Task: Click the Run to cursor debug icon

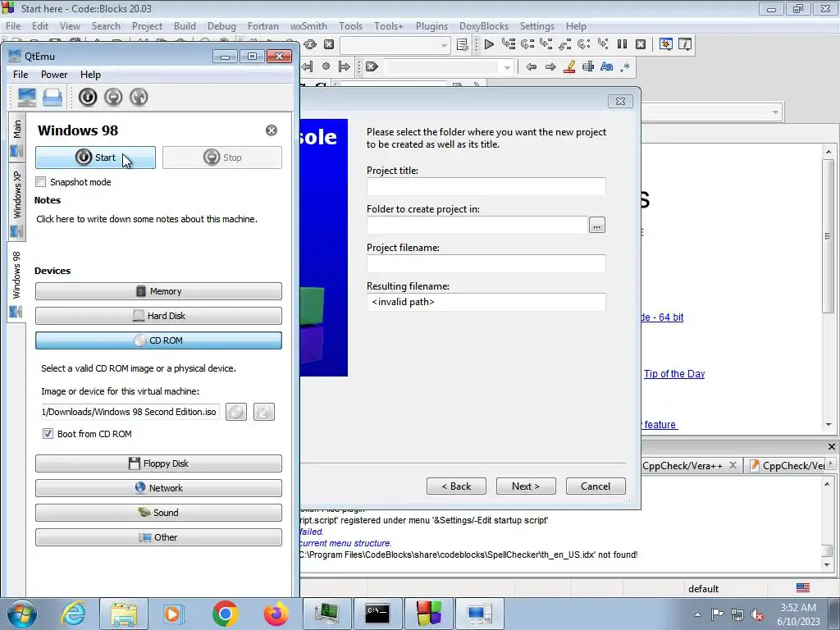Action: (x=509, y=44)
